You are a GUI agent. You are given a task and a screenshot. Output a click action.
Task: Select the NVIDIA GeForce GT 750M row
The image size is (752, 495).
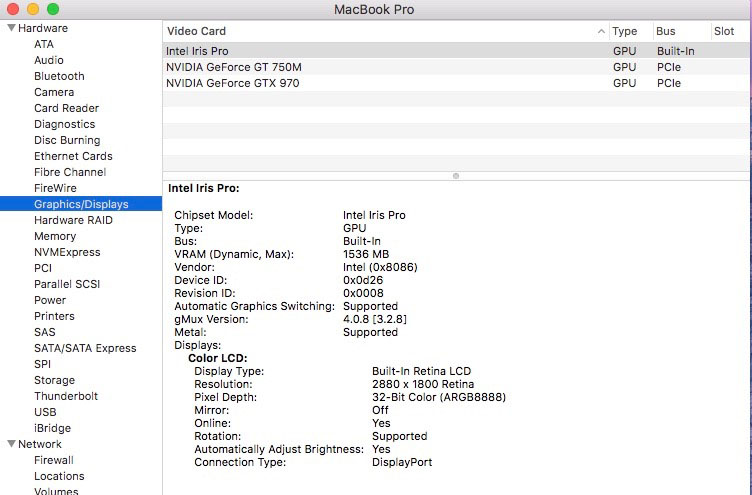tap(456, 67)
